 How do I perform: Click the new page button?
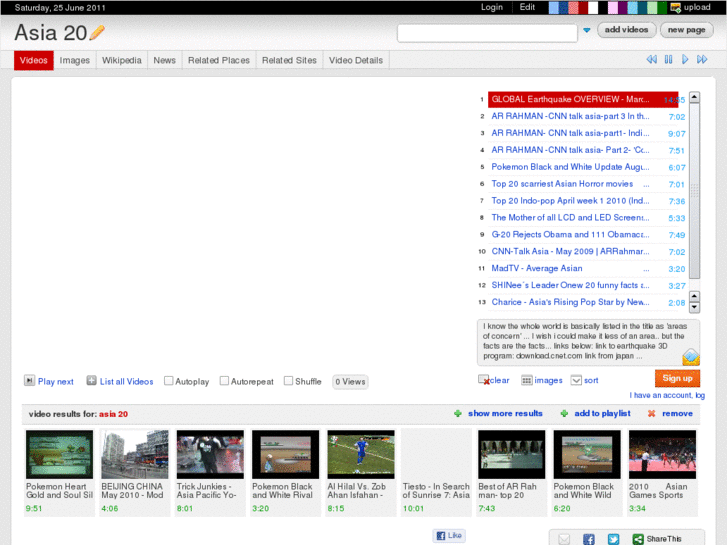coord(686,30)
